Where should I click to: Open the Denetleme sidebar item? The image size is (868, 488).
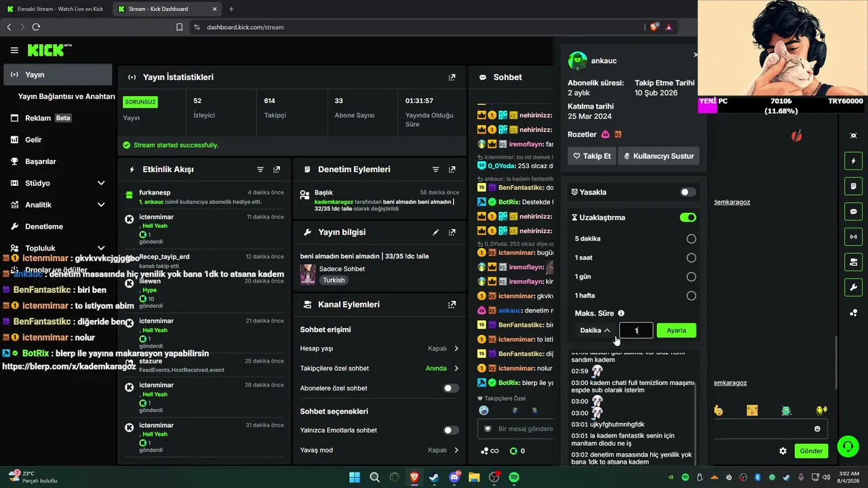click(58, 226)
